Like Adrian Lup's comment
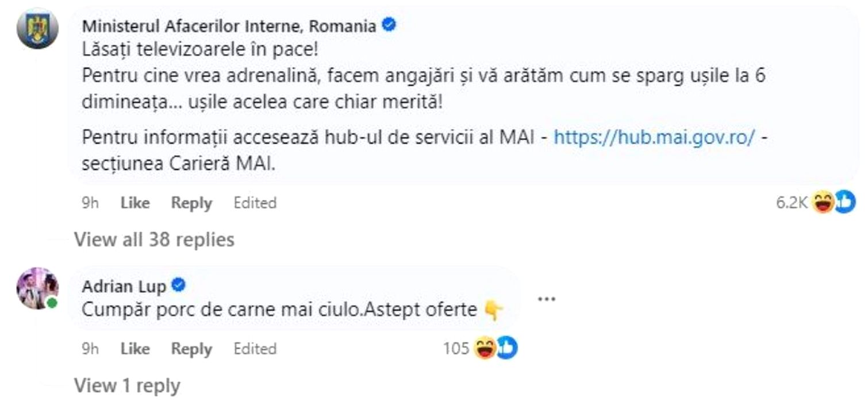The width and height of the screenshot is (868, 402). pyautogui.click(x=135, y=349)
